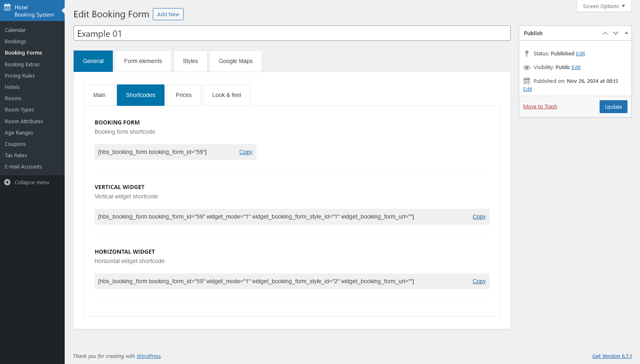This screenshot has height=364, width=640.
Task: Copy the vertical widget shortcode
Action: (x=479, y=217)
